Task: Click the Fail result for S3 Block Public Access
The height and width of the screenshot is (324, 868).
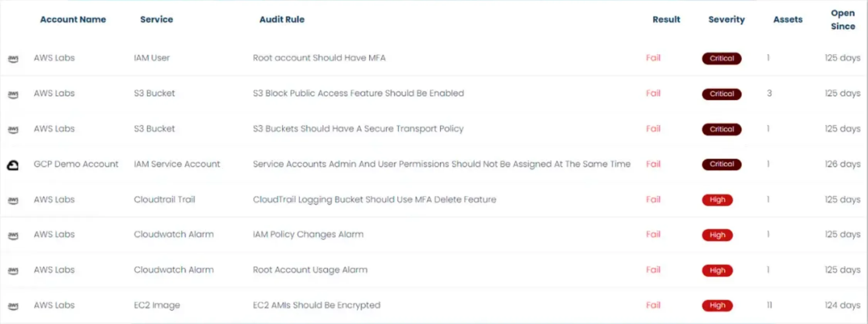Action: [653, 93]
